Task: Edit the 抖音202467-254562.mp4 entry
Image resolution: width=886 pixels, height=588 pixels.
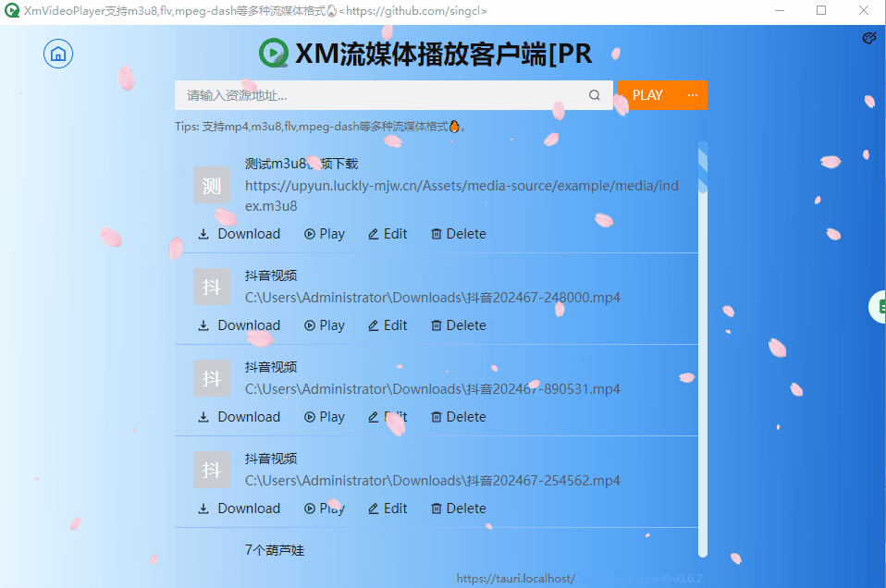Action: (388, 508)
